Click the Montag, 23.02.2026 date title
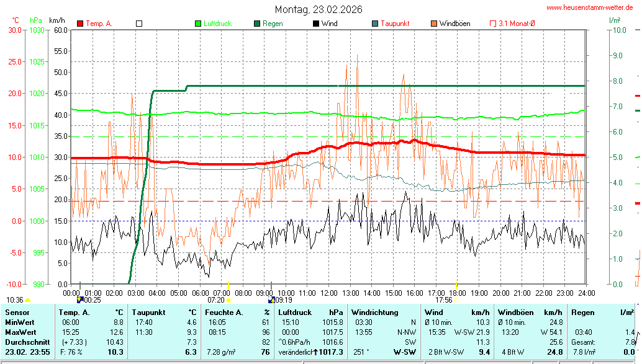The width and height of the screenshot is (642, 364). 319,9
